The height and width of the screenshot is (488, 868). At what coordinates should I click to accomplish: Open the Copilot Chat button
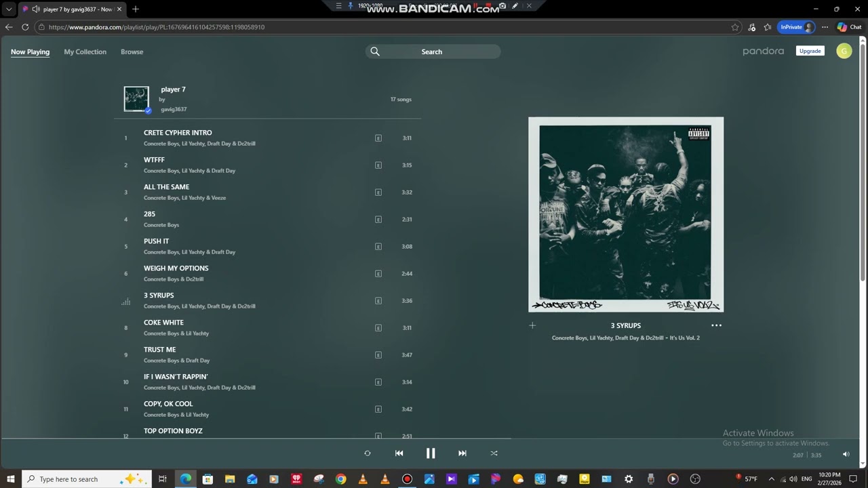pyautogui.click(x=850, y=27)
